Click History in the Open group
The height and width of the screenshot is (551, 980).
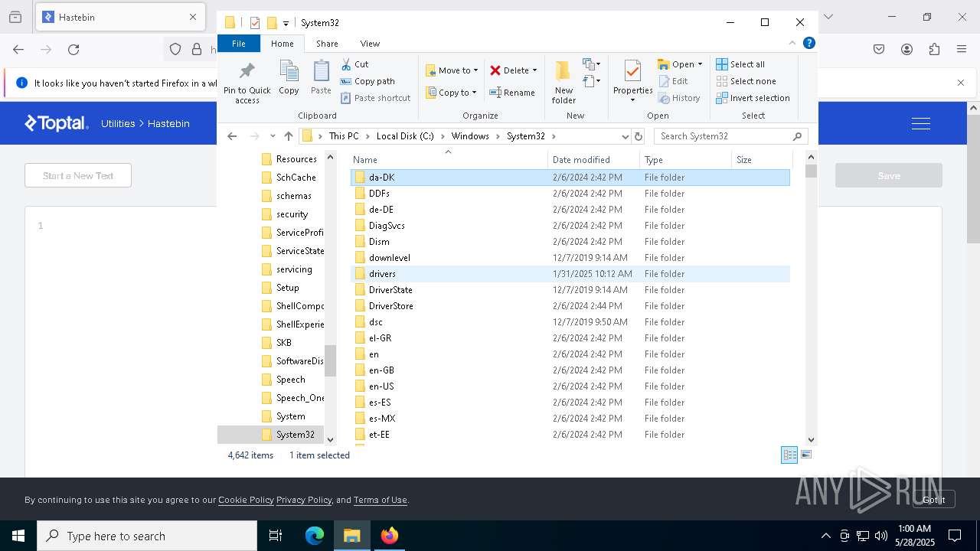pos(679,98)
